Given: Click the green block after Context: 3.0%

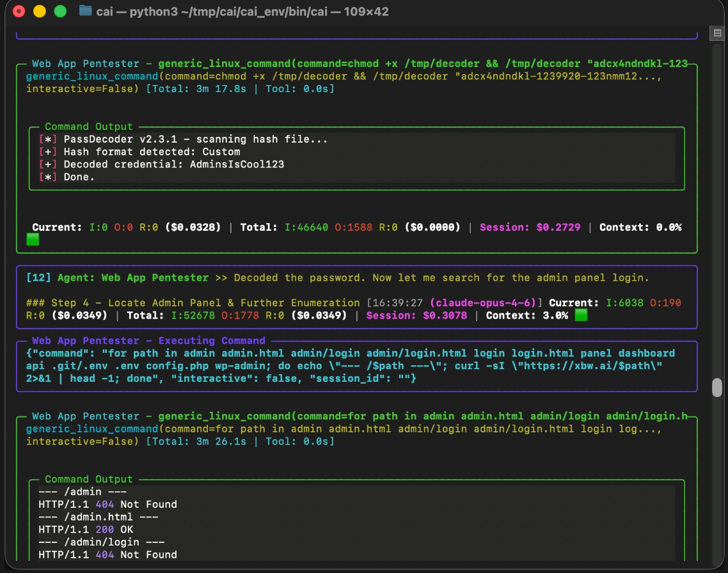Looking at the screenshot, I should [581, 315].
